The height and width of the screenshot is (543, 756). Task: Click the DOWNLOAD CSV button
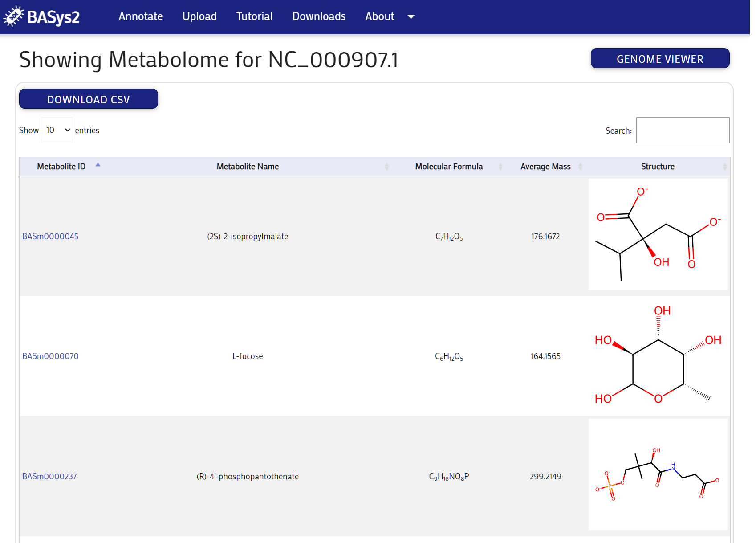point(89,99)
